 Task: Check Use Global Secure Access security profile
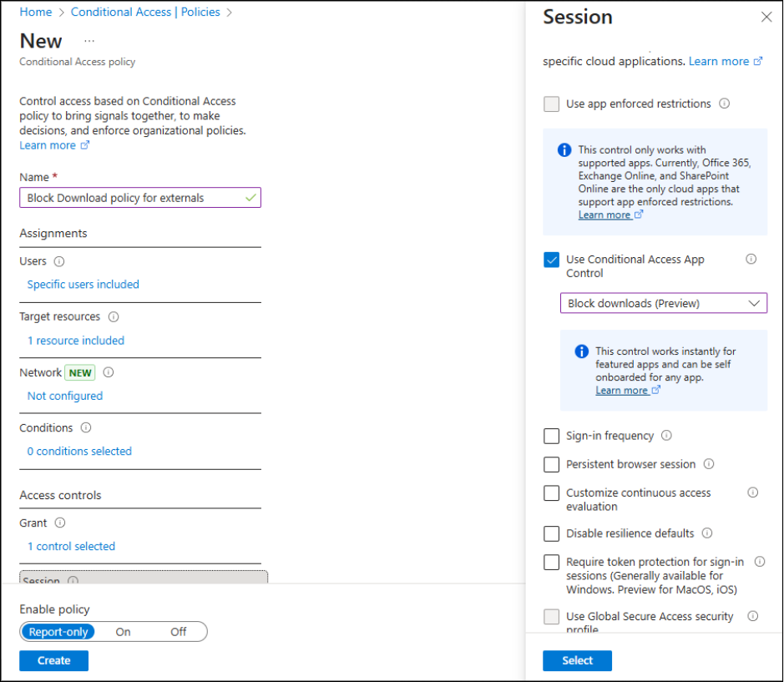pyautogui.click(x=552, y=617)
